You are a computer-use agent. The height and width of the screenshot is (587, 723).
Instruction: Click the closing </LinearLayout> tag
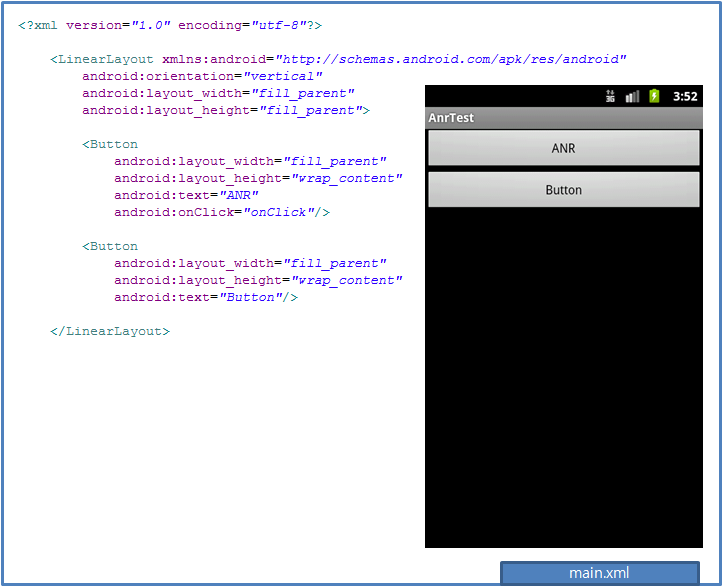point(110,332)
